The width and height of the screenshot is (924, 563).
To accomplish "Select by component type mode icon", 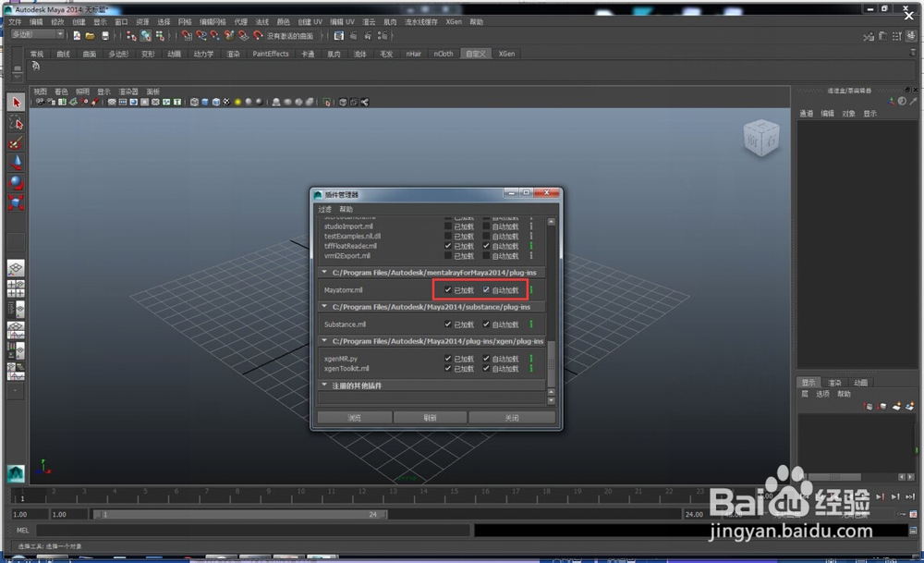I will tap(160, 36).
